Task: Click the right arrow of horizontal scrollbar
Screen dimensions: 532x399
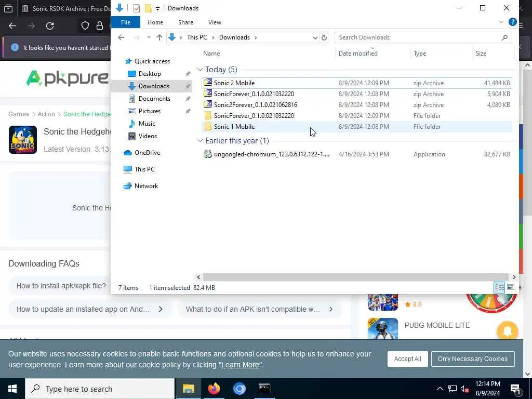Action: tap(514, 277)
